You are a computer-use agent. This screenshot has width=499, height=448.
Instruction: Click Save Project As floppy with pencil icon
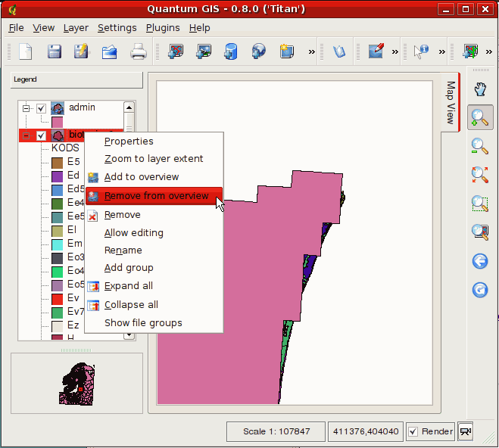(x=82, y=51)
